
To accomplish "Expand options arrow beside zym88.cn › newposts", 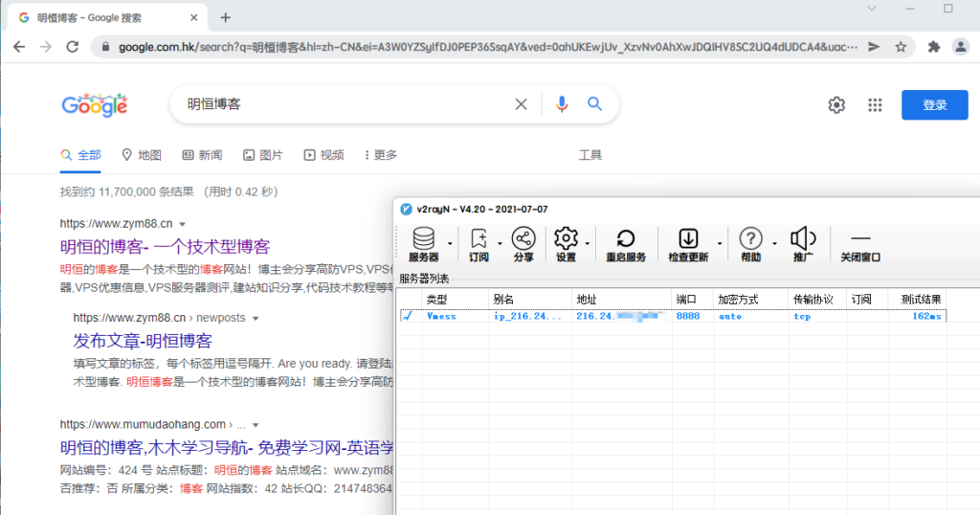I will click(256, 318).
